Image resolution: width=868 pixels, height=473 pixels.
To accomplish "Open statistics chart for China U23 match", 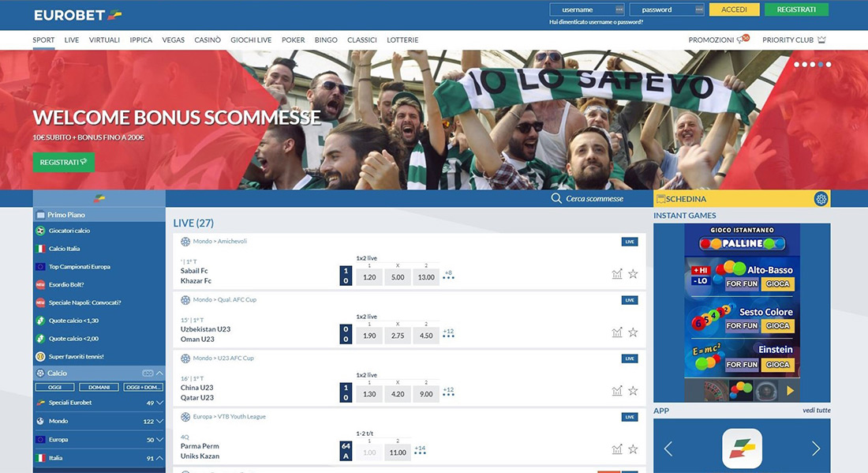I will pos(617,390).
